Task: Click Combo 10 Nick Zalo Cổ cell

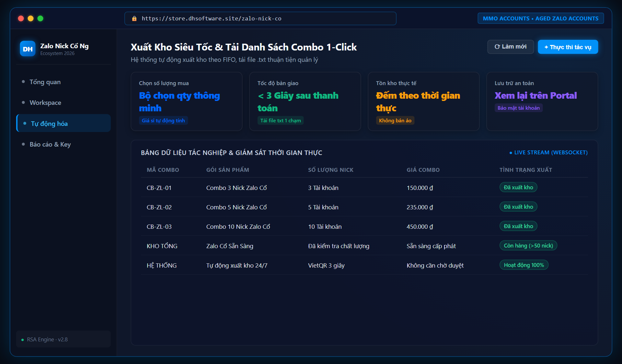Action: coord(238,226)
